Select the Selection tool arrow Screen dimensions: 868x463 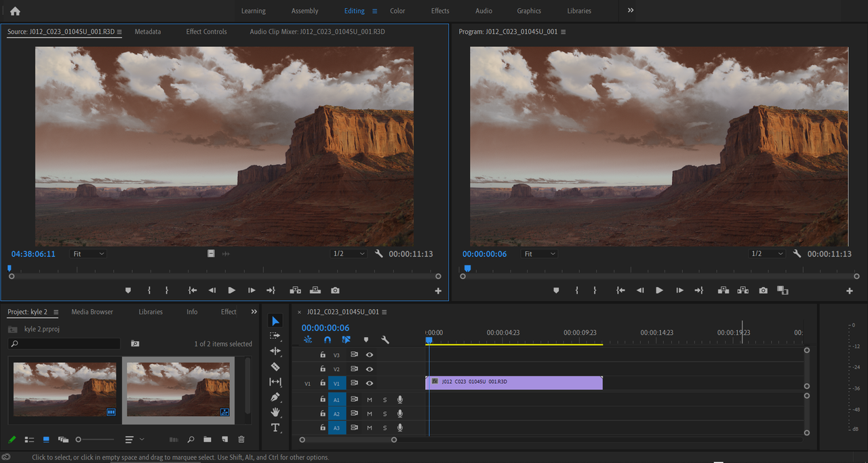pos(275,321)
